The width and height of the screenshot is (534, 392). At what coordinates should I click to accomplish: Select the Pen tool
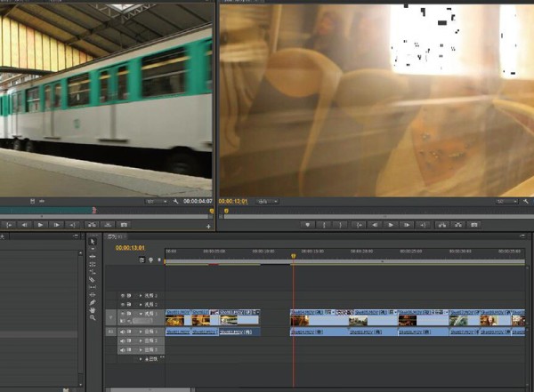(93, 302)
